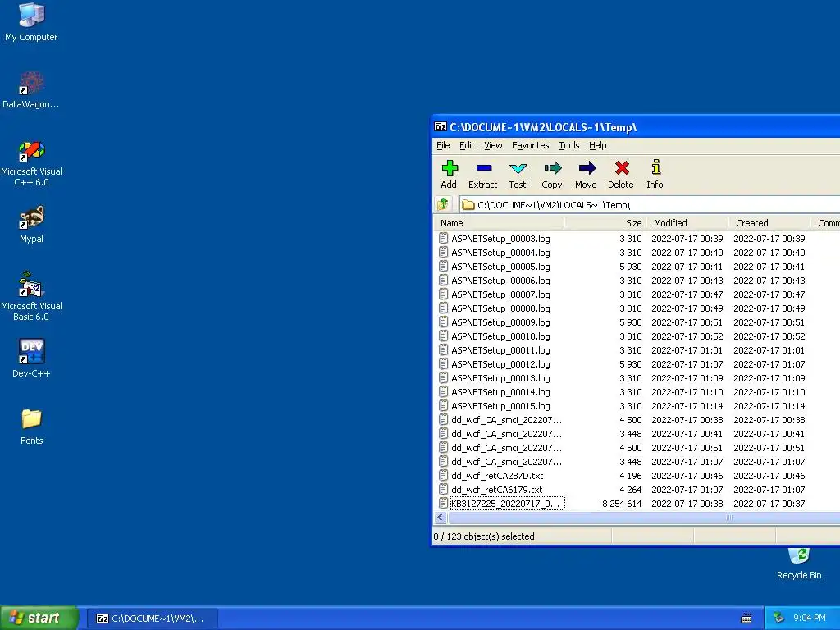Select file ASPNETSetup_00005.log
This screenshot has height=630, width=840.
coord(500,267)
